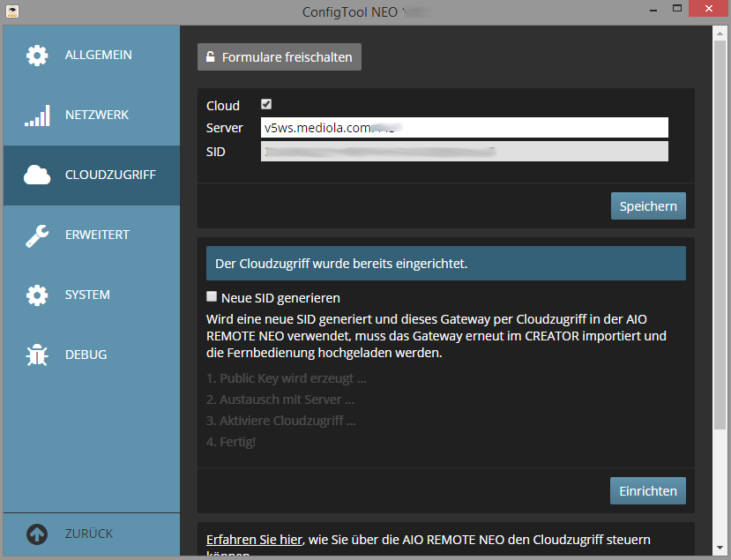Toggle the Cloud checkbox
This screenshot has height=560, width=731.
tap(266, 105)
